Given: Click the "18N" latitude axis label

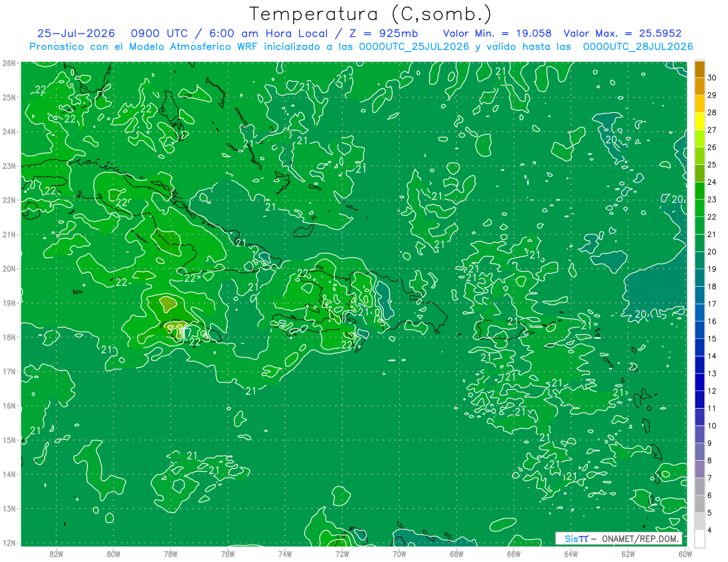Looking at the screenshot, I should point(9,337).
